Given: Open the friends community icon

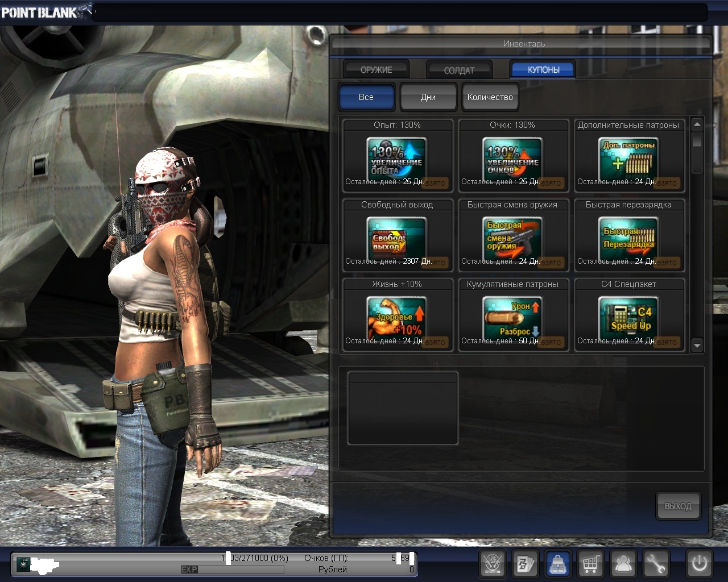Looking at the screenshot, I should tap(624, 564).
